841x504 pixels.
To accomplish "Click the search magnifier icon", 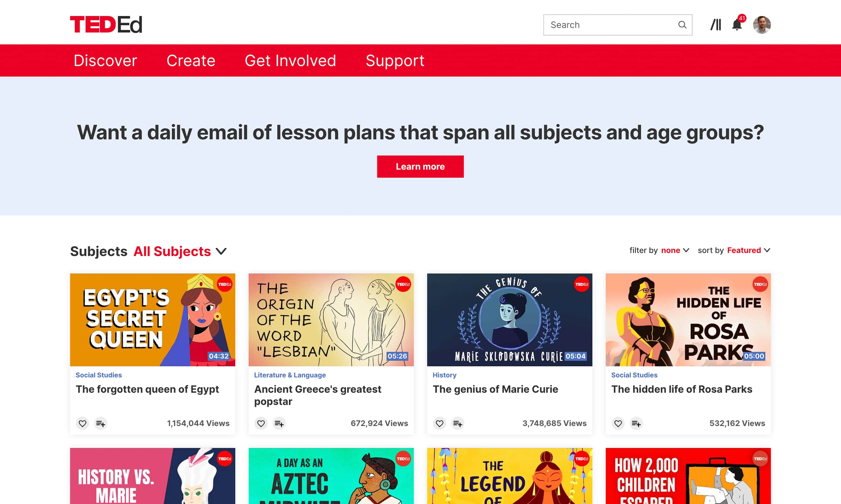I will coord(682,25).
